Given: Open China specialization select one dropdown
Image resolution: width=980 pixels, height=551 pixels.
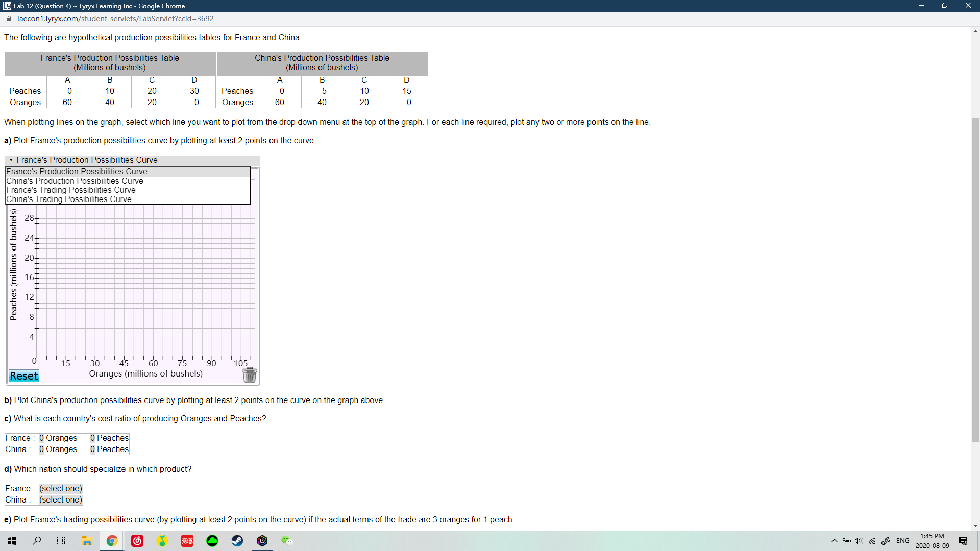Looking at the screenshot, I should pos(61,499).
